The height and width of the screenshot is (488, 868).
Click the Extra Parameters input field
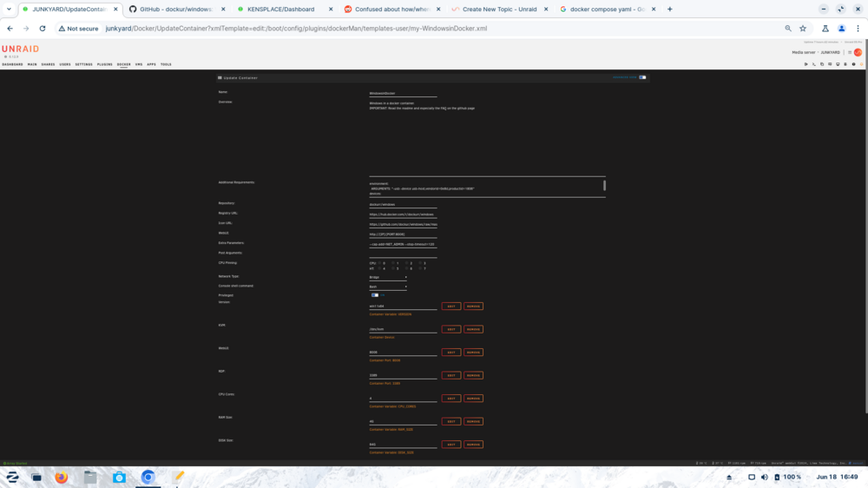pos(403,244)
